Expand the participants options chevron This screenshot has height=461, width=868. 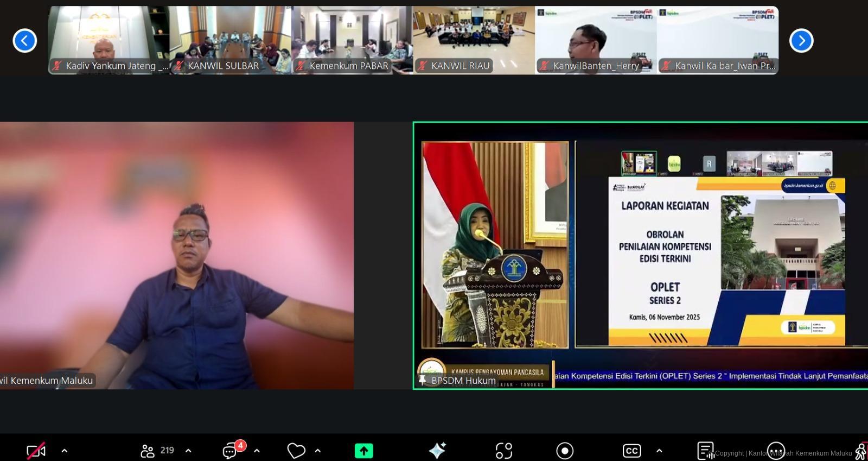click(188, 451)
